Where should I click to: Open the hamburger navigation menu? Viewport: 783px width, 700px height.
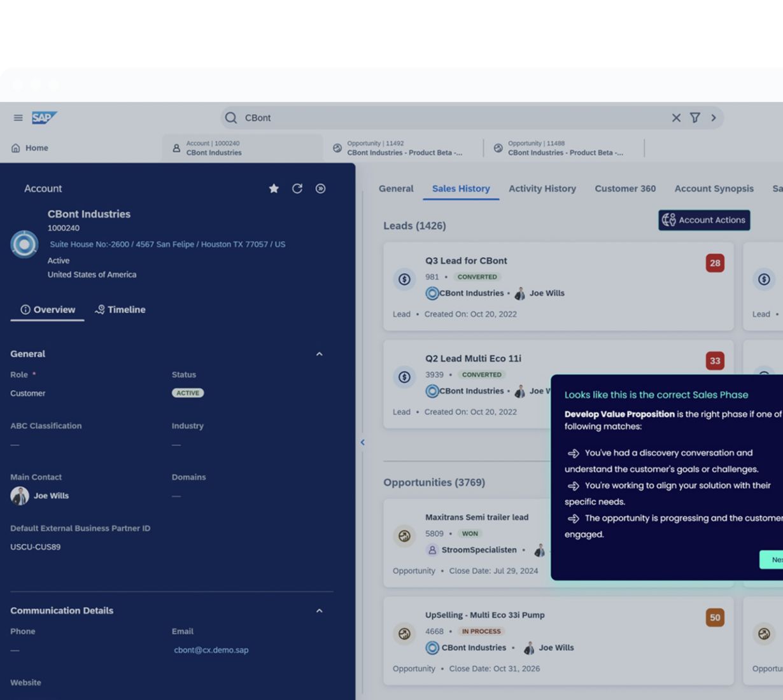point(18,118)
